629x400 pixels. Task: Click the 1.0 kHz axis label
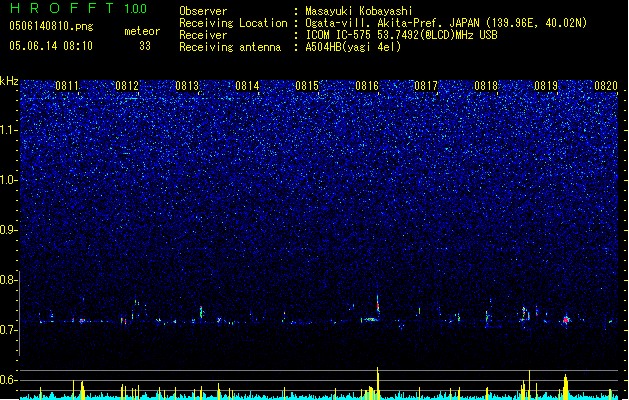(x=9, y=180)
